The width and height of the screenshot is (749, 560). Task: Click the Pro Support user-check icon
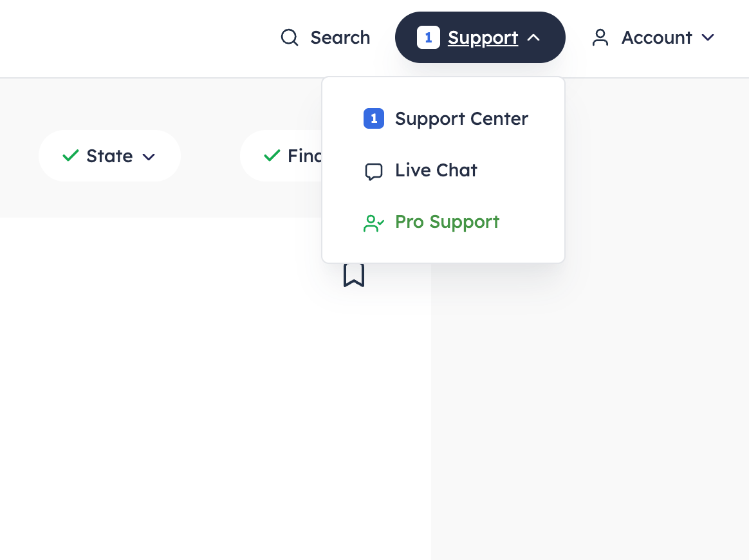(374, 223)
